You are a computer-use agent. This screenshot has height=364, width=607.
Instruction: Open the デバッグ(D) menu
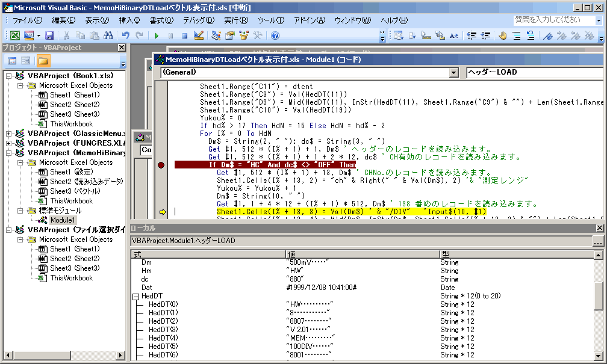pyautogui.click(x=199, y=20)
